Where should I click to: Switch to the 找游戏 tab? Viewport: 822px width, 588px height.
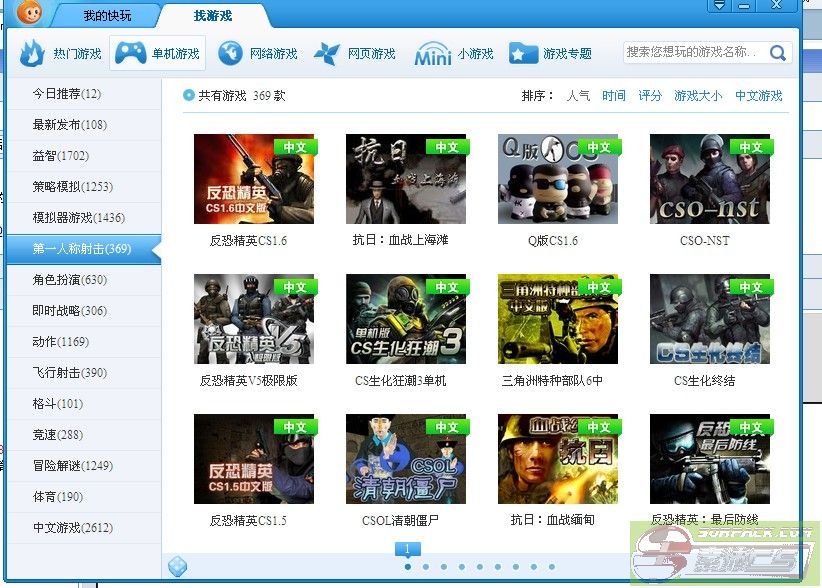coord(212,16)
